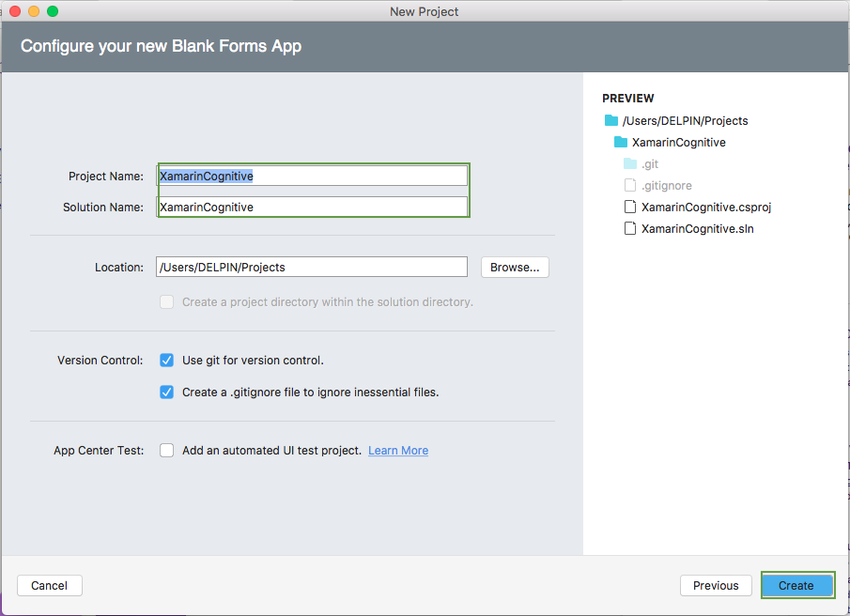Click the XamarinCognitive folder icon in preview
Screen dimensions: 850x616
click(x=620, y=142)
